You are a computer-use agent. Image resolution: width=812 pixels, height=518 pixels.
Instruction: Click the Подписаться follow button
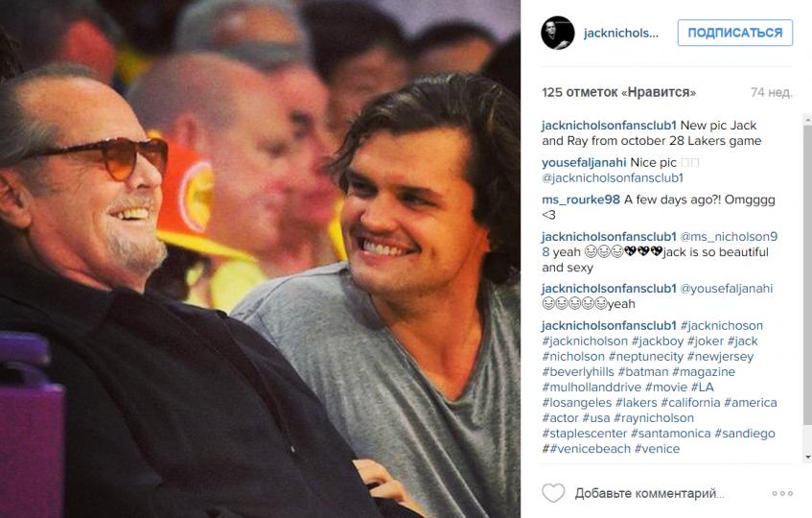(735, 33)
